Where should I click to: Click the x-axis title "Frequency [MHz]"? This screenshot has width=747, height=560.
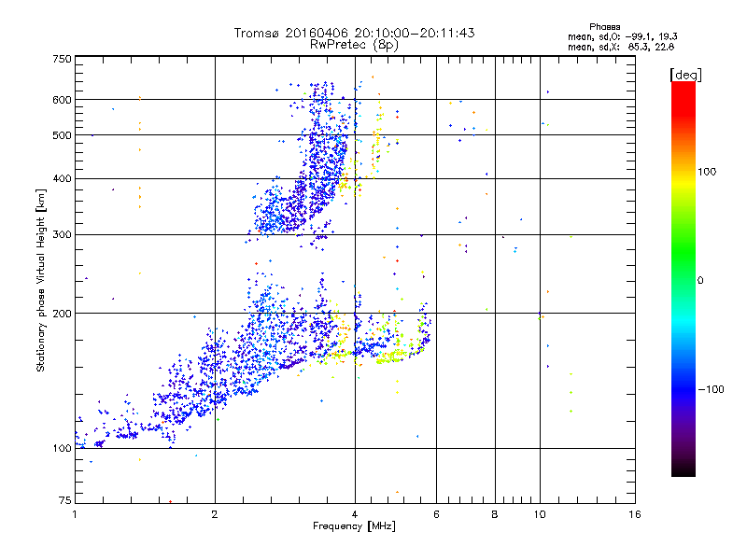[354, 526]
